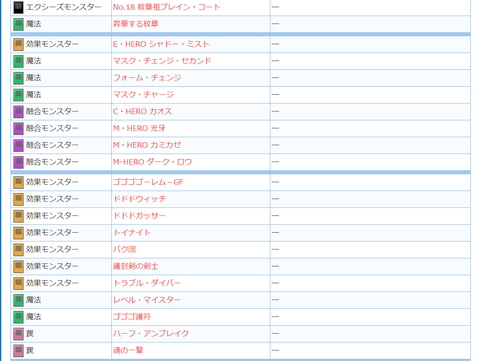Click 融合モンスター label in the M・HERO ダーク・ロウ row
Screen dimensions: 480x361
pos(52,162)
